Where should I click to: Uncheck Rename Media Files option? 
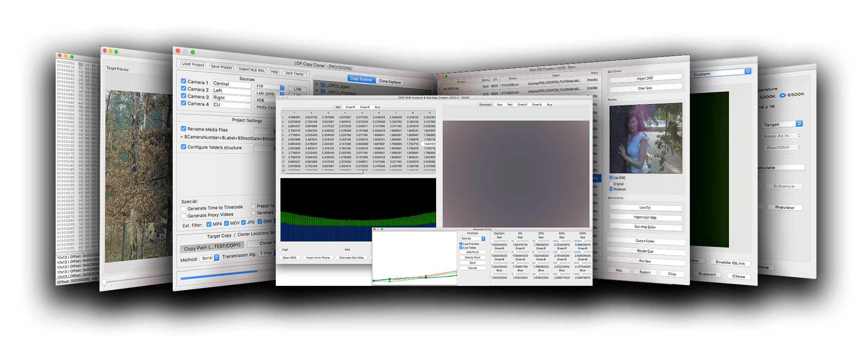point(184,129)
